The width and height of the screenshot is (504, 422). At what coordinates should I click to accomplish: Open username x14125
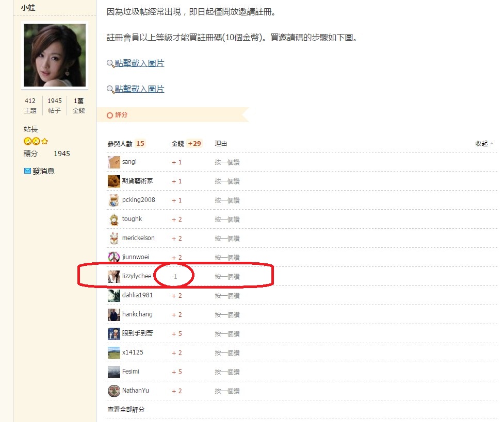click(x=133, y=352)
